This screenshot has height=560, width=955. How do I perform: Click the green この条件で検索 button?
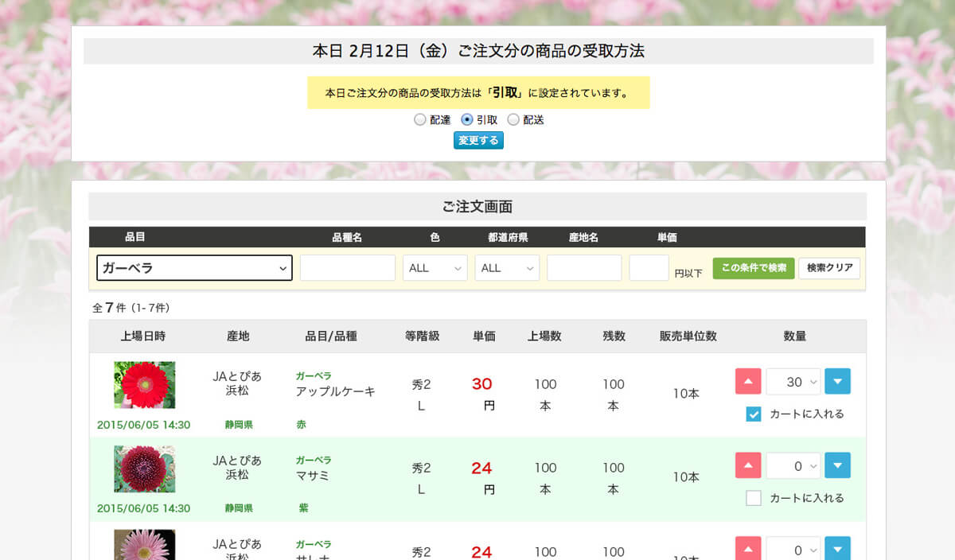(x=753, y=268)
